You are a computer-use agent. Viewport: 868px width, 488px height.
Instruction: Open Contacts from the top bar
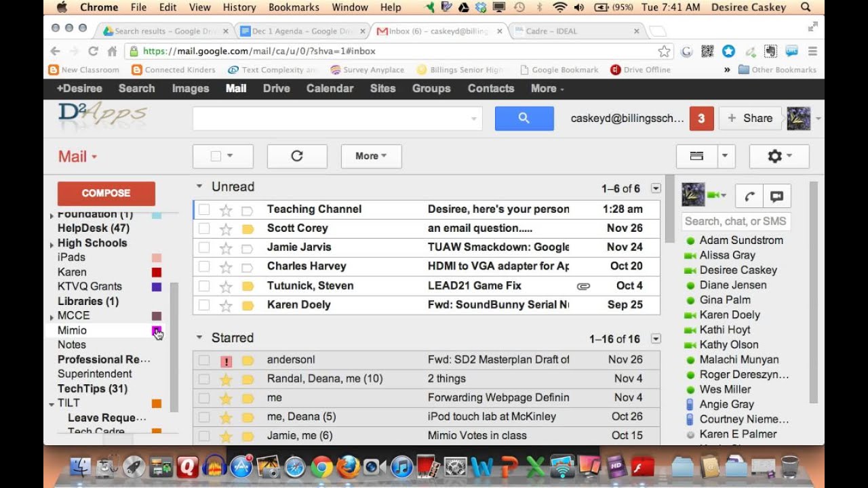point(491,89)
